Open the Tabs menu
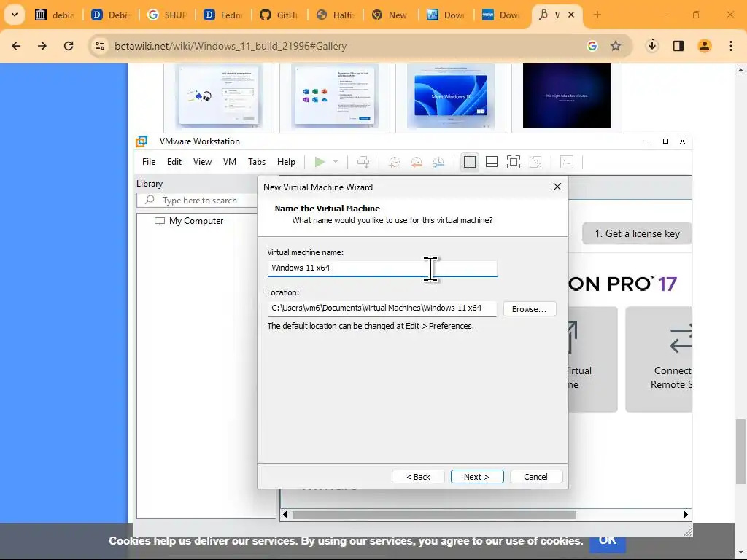Viewport: 747px width, 560px height. [256, 162]
